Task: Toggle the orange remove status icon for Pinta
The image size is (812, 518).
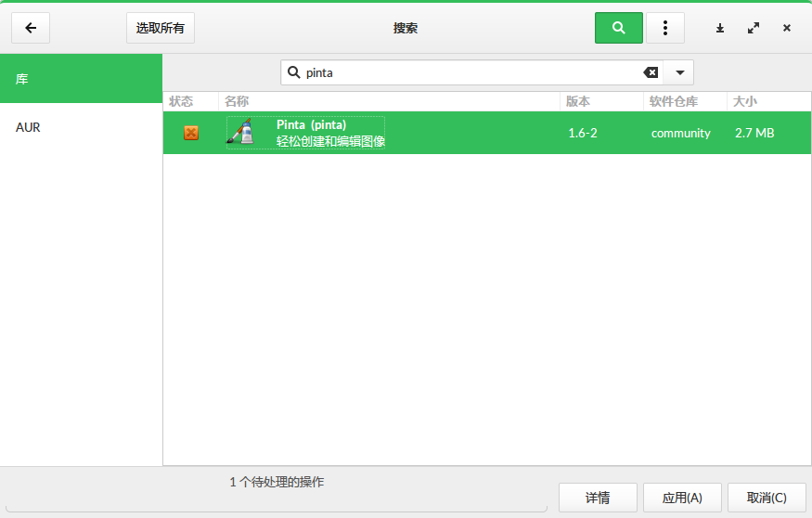Action: [191, 133]
